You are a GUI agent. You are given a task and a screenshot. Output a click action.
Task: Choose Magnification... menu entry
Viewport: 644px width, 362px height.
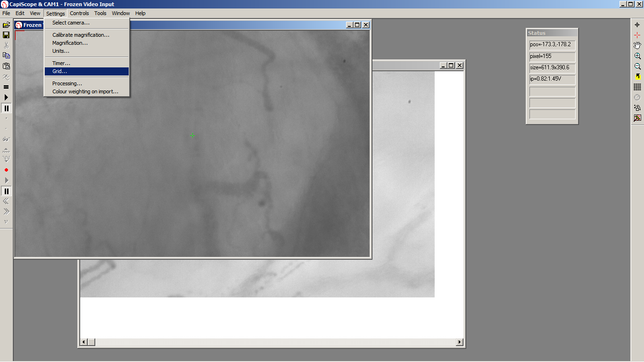tap(87, 43)
